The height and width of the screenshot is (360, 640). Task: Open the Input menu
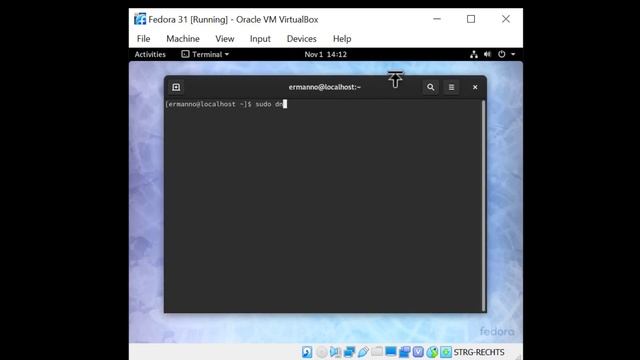(260, 39)
